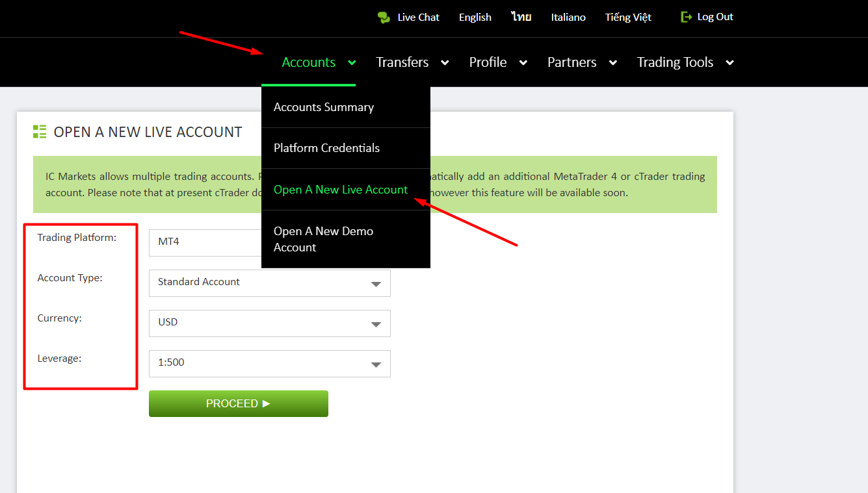Click the Currency: label
The image size is (868, 493).
[x=59, y=318]
